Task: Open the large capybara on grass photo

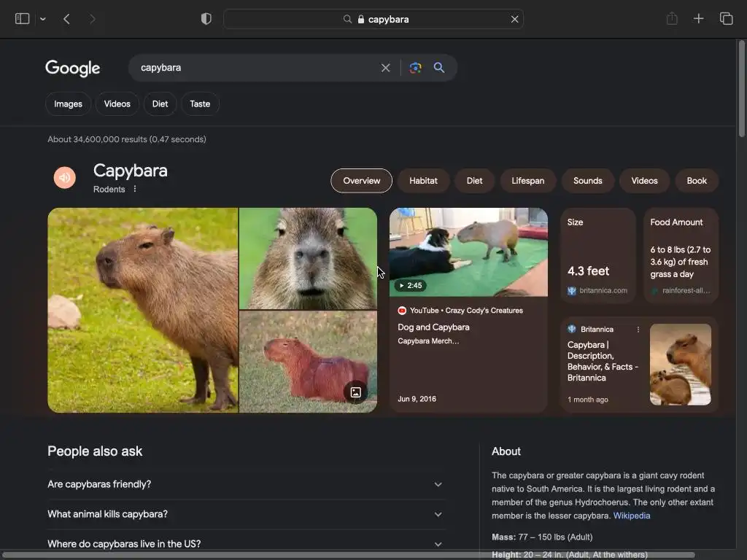Action: pos(143,310)
